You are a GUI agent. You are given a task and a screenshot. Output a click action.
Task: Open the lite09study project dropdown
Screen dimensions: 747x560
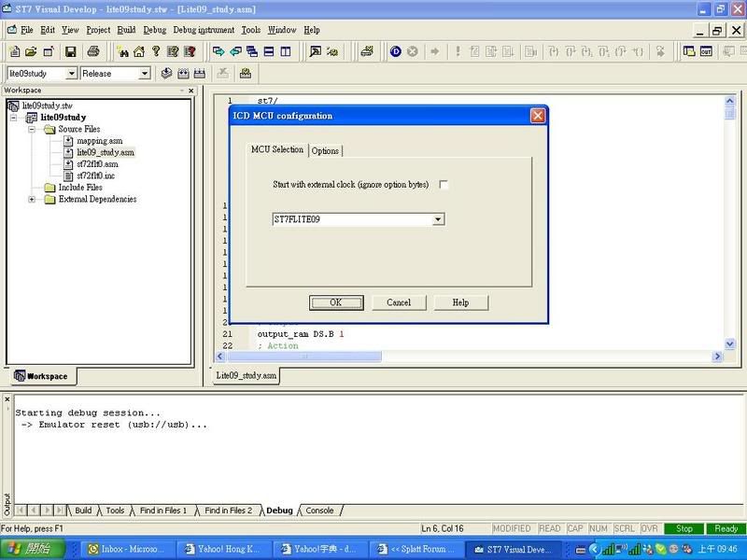coord(72,74)
